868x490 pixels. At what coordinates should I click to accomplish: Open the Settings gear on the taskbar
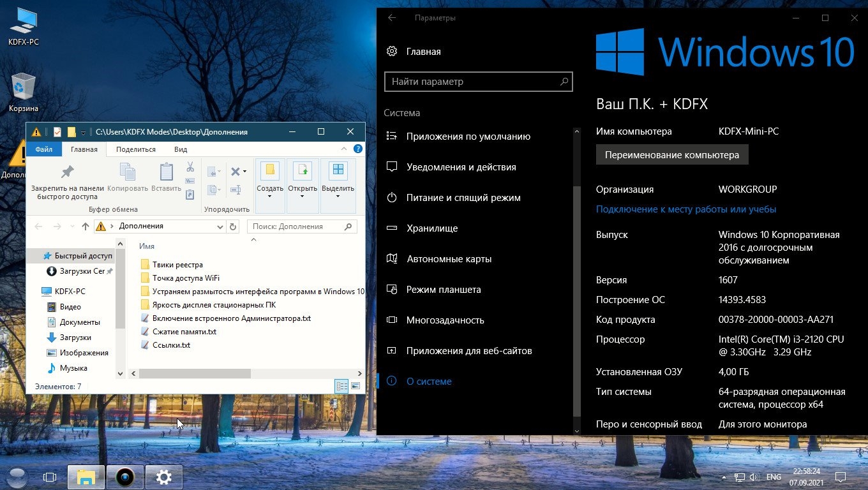pos(164,477)
